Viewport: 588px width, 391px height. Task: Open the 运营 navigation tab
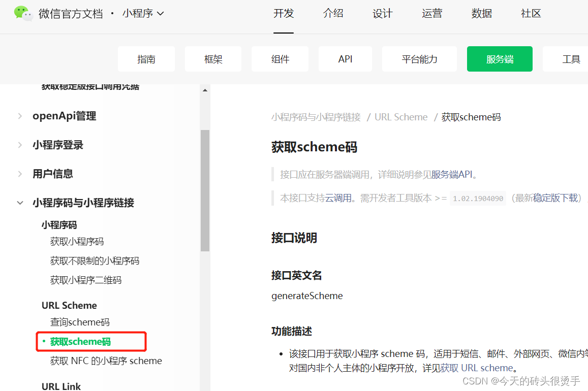(x=432, y=14)
